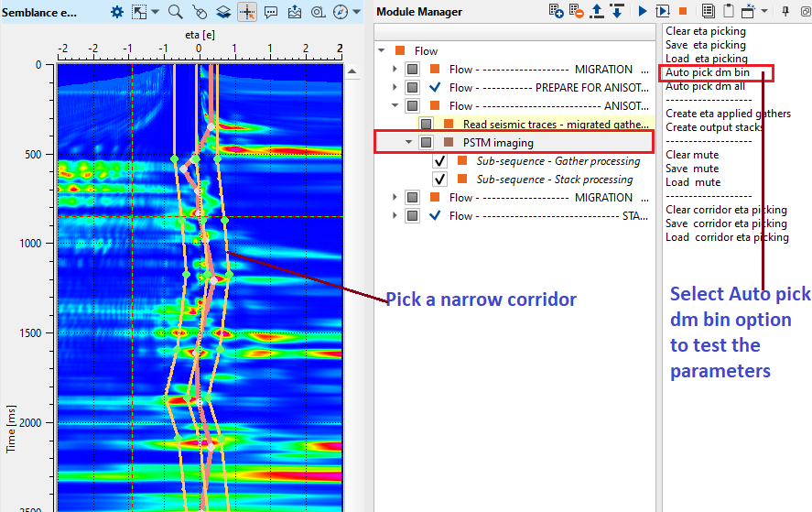Image resolution: width=812 pixels, height=512 pixels.
Task: Click the layers stack icon
Action: point(222,12)
